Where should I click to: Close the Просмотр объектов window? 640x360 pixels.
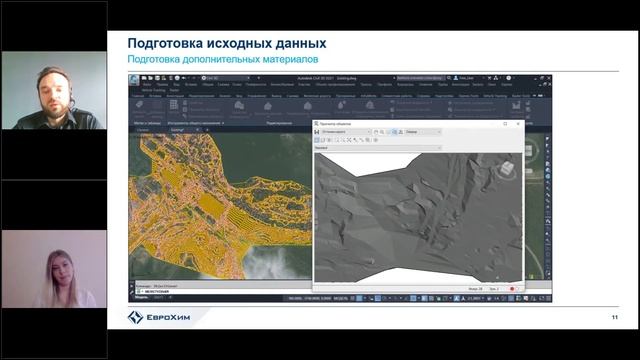point(518,124)
